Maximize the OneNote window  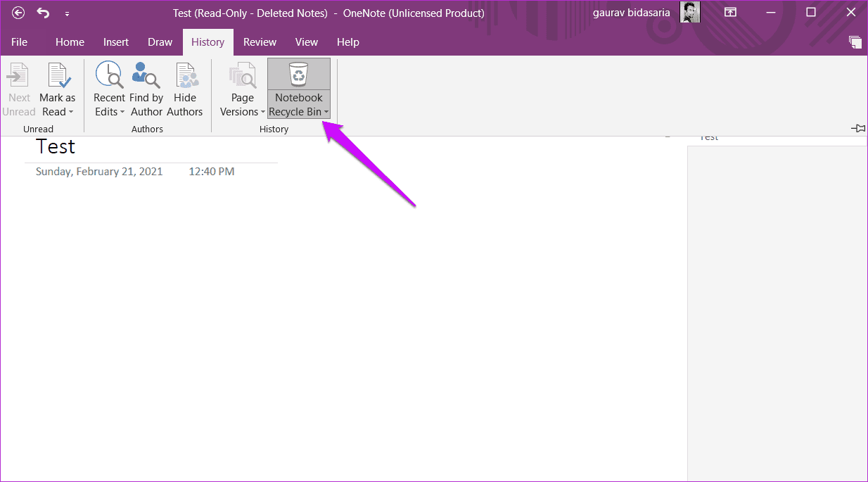click(811, 12)
